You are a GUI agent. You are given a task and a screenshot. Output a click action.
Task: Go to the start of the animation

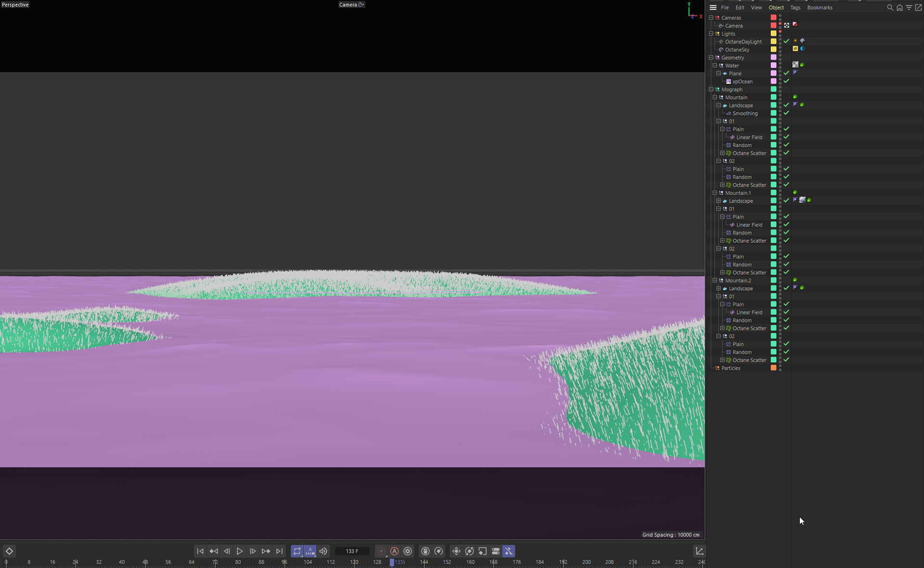tap(200, 551)
